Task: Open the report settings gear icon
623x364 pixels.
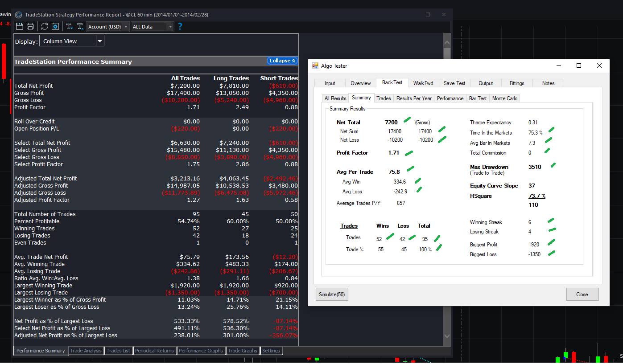Action: [x=55, y=27]
